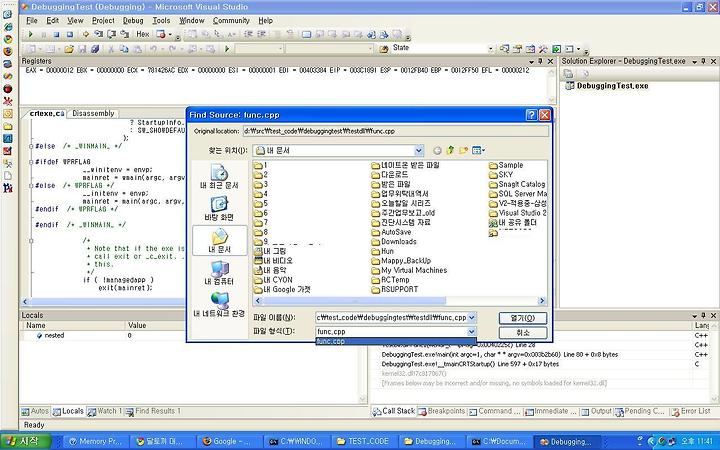Click the 시작 Start button

28,441
